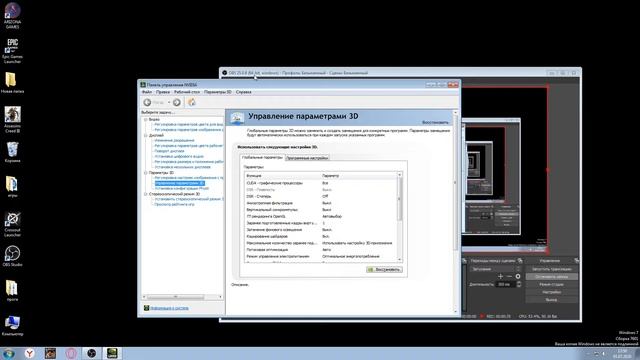This screenshot has height=360, width=640.
Task: Click minus icon in OBS transitions
Action: 509,276
